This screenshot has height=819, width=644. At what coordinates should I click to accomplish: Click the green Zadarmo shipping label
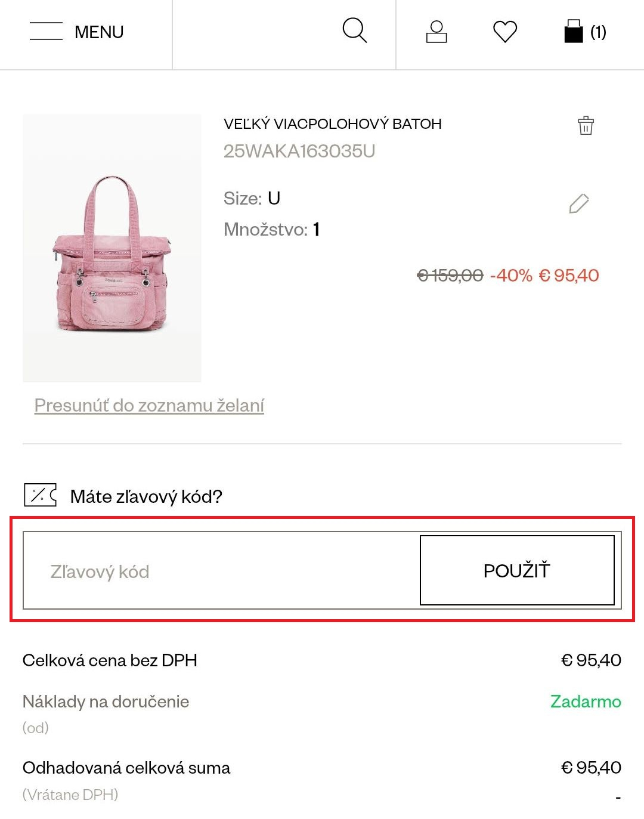click(x=586, y=702)
